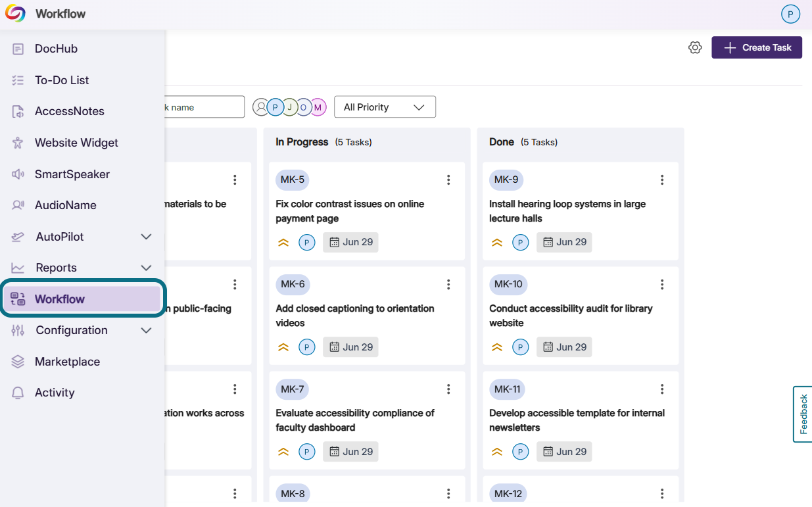812x507 pixels.
Task: Open task Install hearing loop systems
Action: click(567, 211)
